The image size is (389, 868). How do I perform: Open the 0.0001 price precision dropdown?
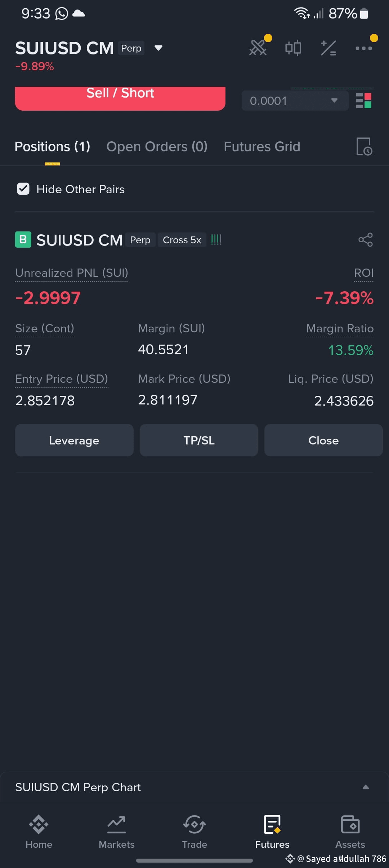point(295,101)
